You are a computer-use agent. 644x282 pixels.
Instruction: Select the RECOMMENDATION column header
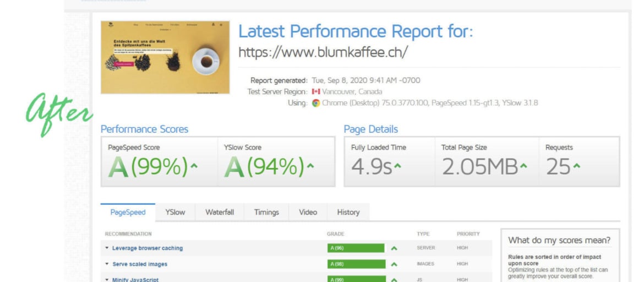pyautogui.click(x=128, y=234)
